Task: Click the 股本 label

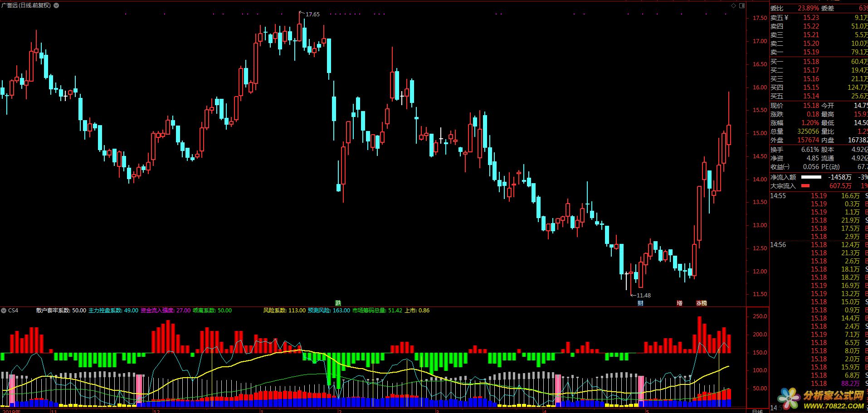Action: 828,150
